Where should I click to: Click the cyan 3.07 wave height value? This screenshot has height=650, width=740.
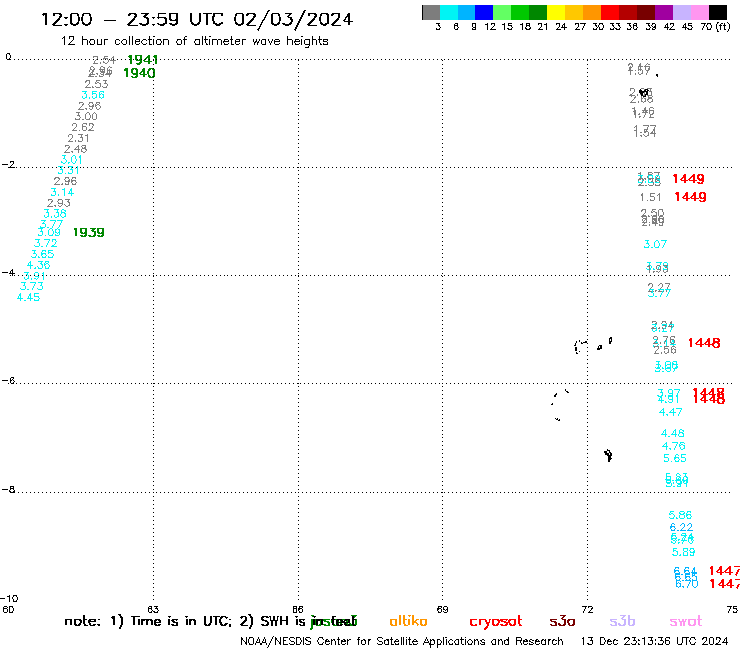tap(656, 245)
